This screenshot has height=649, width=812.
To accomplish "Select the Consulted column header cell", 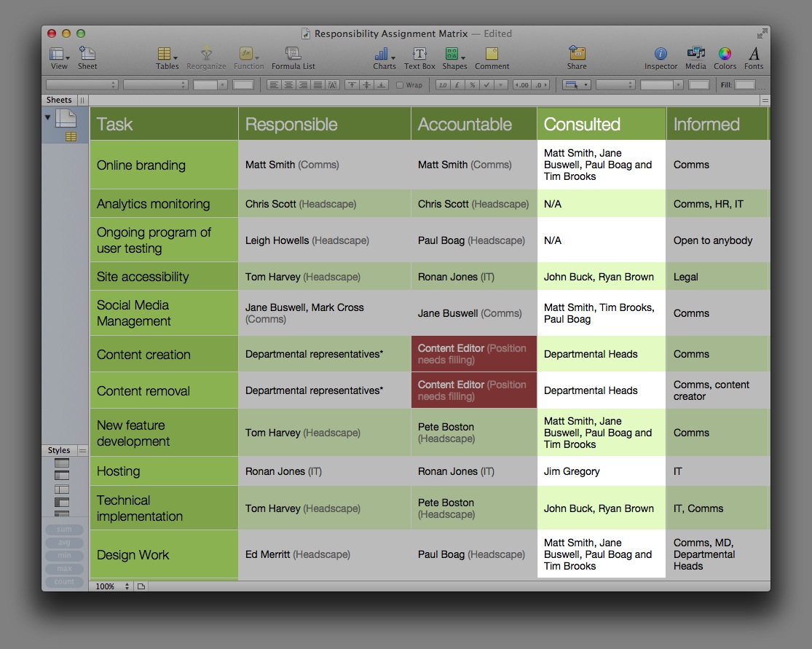I will (x=602, y=124).
